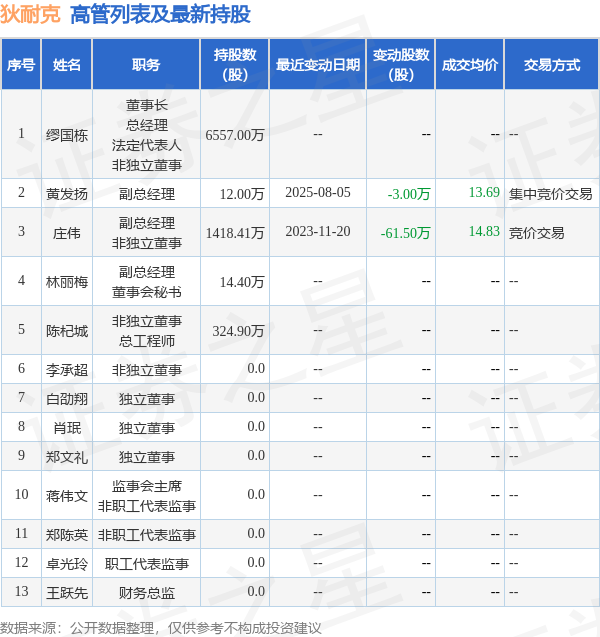Select the name 林丽梅
The width and height of the screenshot is (600, 637).
click(x=67, y=282)
